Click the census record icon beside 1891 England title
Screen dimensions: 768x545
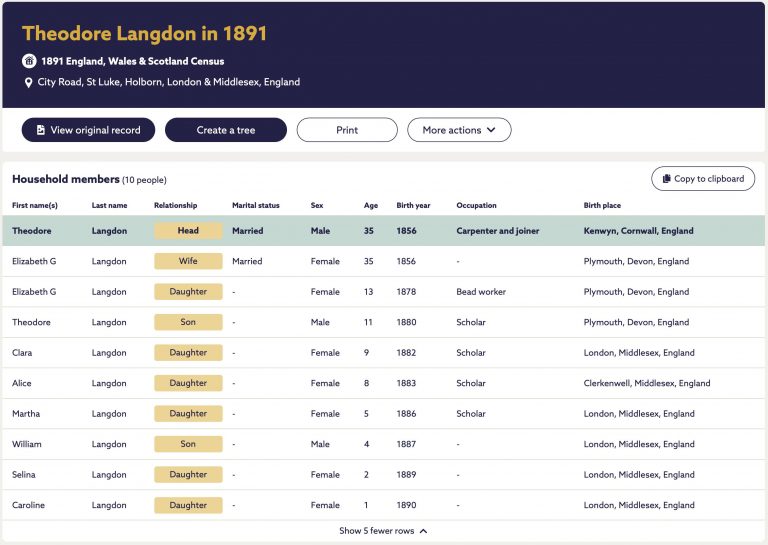(x=29, y=61)
